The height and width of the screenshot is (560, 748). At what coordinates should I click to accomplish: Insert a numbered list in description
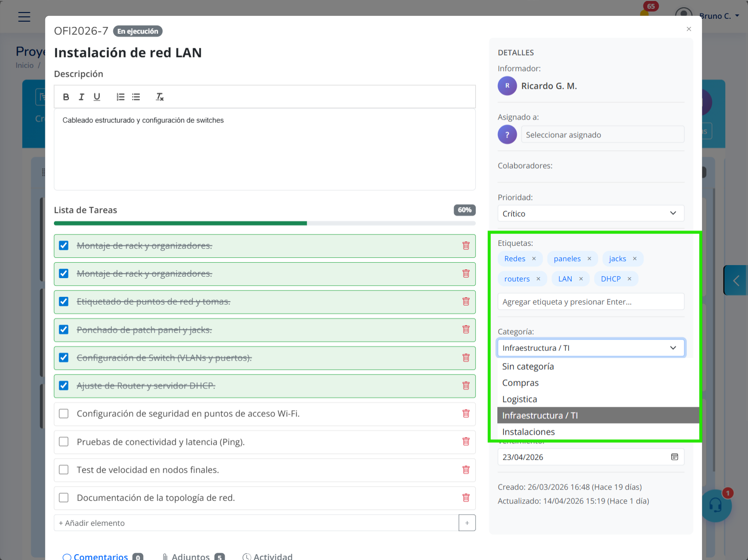120,97
